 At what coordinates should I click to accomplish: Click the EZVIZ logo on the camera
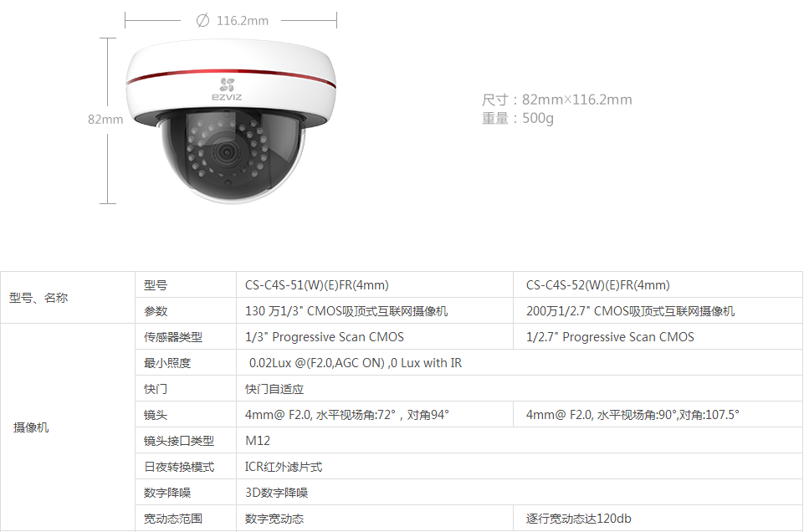[227, 90]
